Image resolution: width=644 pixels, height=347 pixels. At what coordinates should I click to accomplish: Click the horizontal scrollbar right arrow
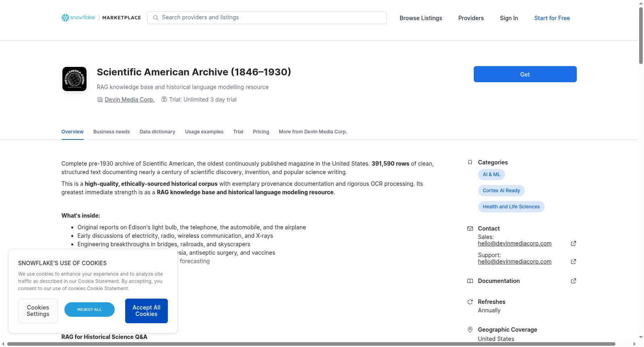coord(635,344)
